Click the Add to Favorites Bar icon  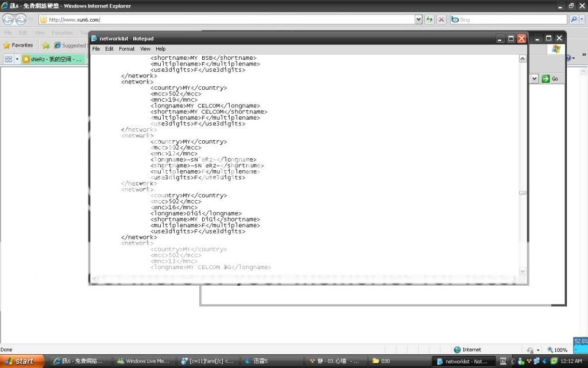(x=46, y=45)
